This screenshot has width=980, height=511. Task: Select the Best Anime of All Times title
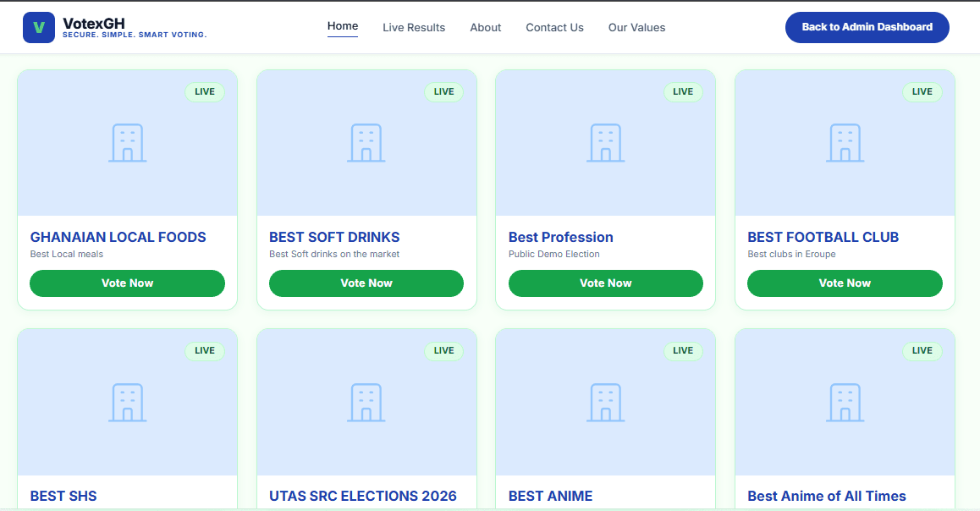[826, 496]
